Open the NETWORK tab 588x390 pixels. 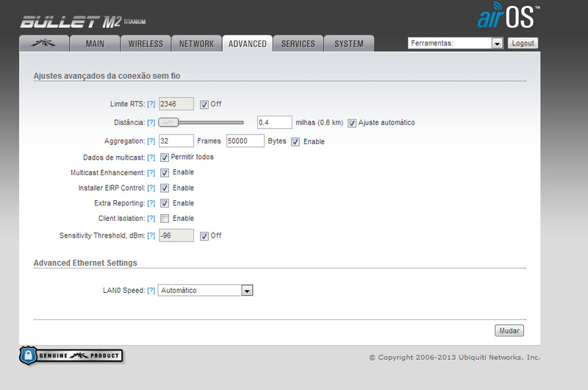(196, 43)
